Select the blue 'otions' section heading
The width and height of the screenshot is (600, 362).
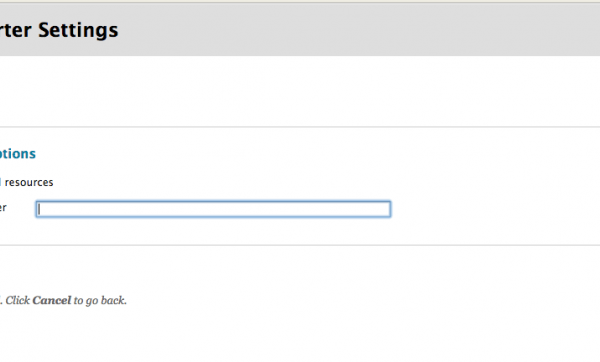[18, 153]
